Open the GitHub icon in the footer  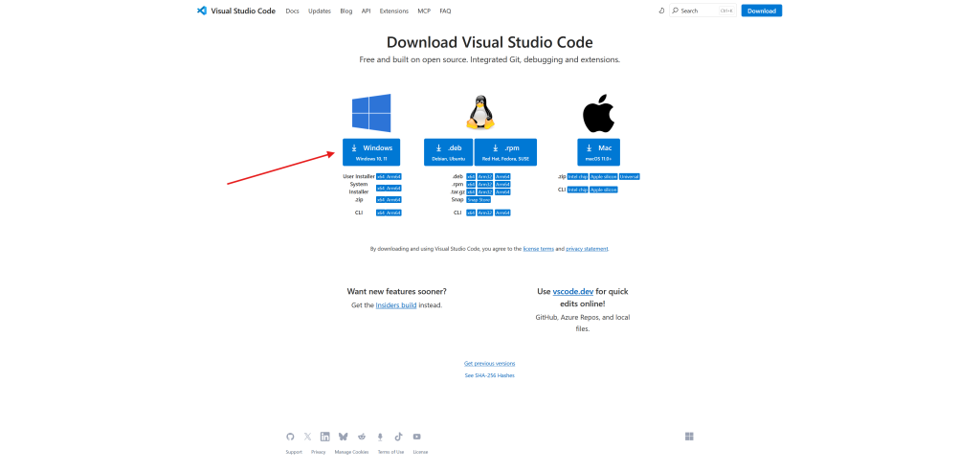pos(291,436)
